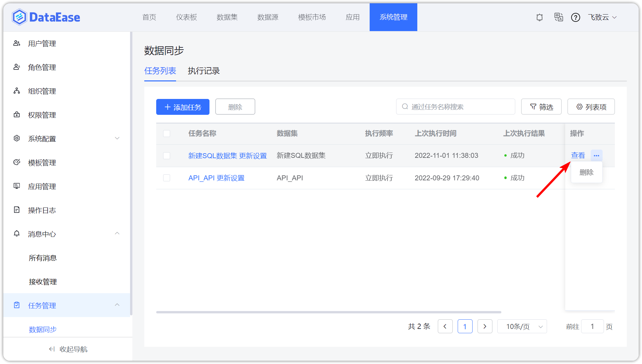Screen dimensions: 642x364
Task: Switch to the 任务列表 tab
Action: [x=160, y=71]
